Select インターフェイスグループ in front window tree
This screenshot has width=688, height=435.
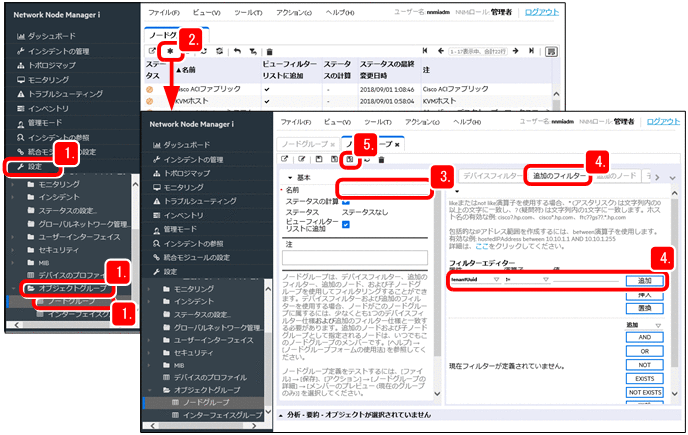222,414
